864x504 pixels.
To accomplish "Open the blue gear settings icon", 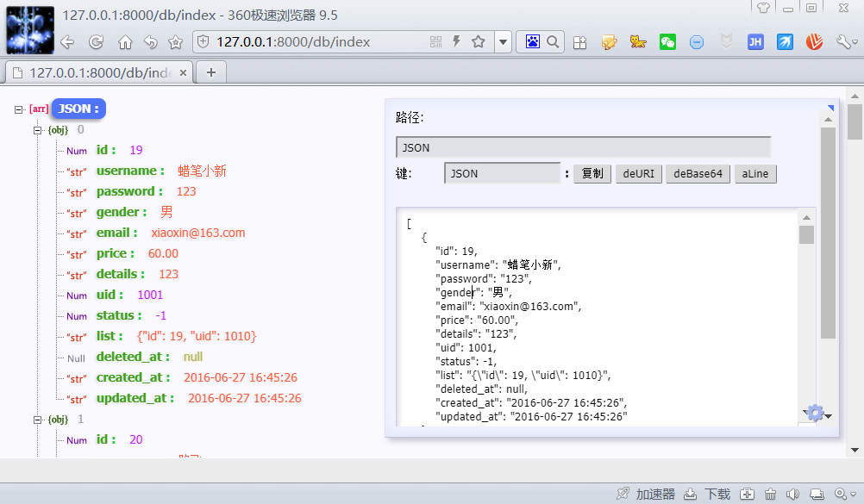I will point(815,413).
